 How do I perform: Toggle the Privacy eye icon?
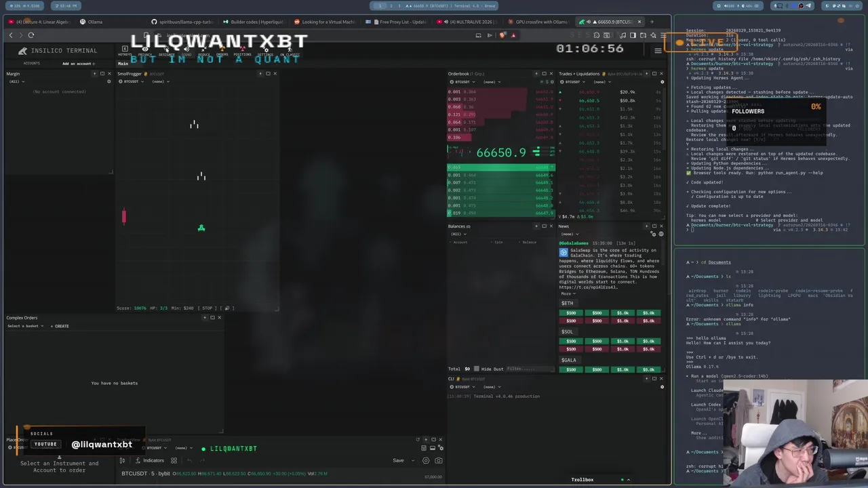click(x=144, y=49)
